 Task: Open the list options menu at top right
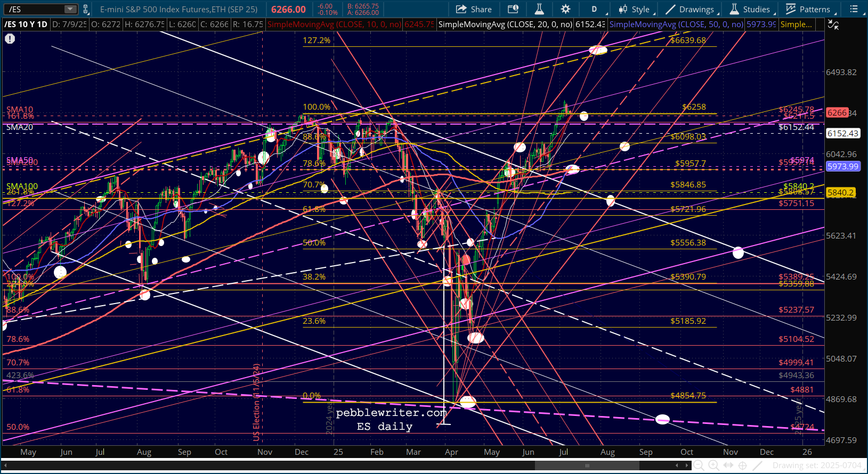[854, 9]
